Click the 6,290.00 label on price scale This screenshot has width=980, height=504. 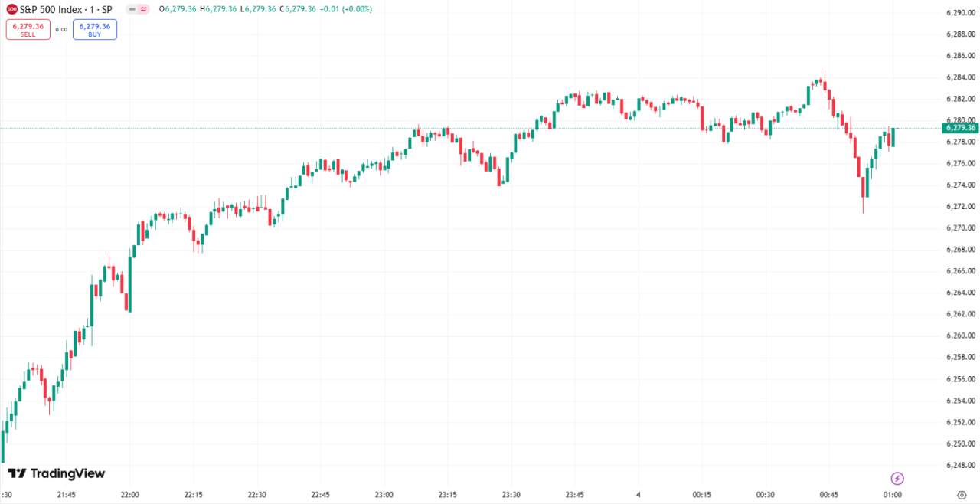click(959, 13)
